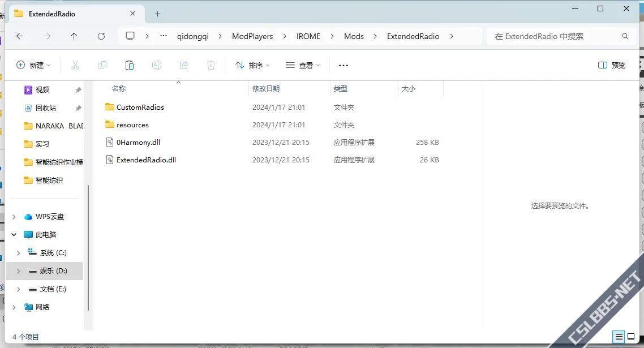Show hidden breadcrumb path via ellipsis
Screen dimensions: 644x348
164,36
